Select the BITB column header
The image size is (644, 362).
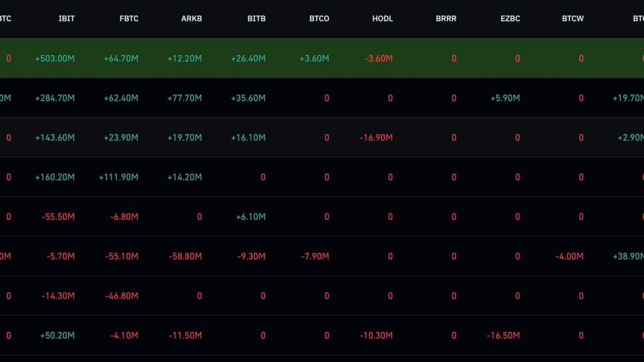tap(255, 19)
